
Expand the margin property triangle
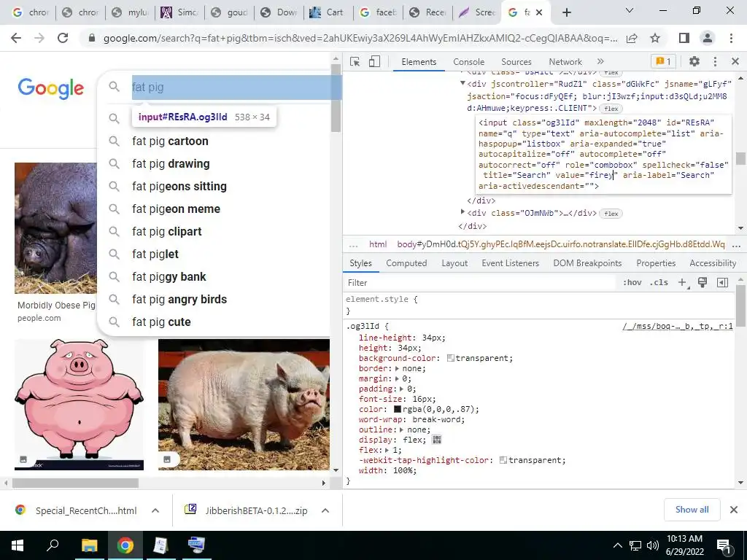point(397,378)
